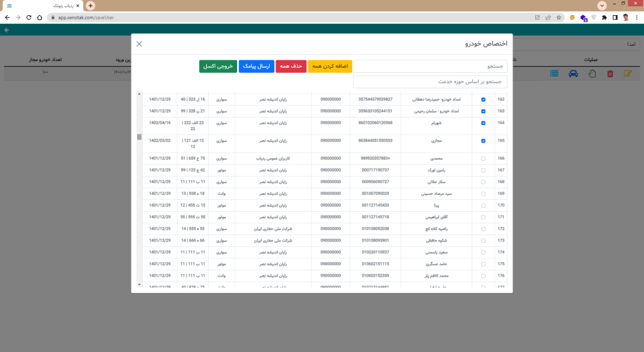Check the checkbox in row 174
This screenshot has height=352, width=644.
pyautogui.click(x=483, y=252)
